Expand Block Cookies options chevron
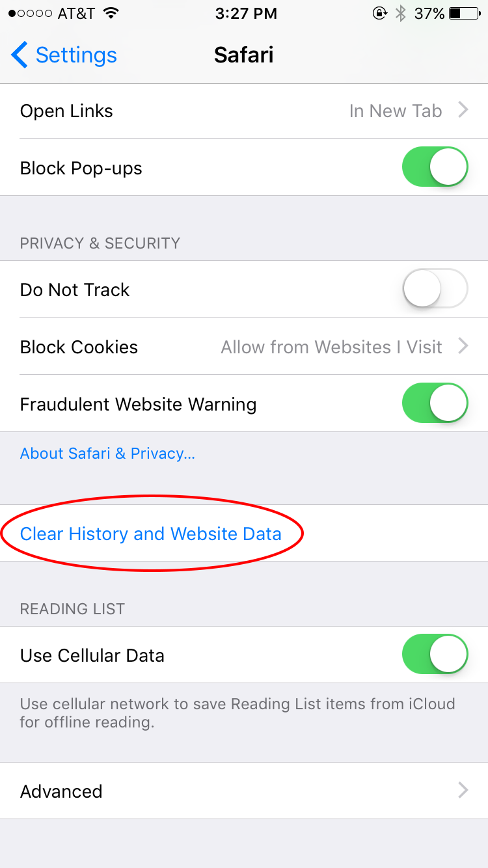The height and width of the screenshot is (868, 488). click(463, 346)
